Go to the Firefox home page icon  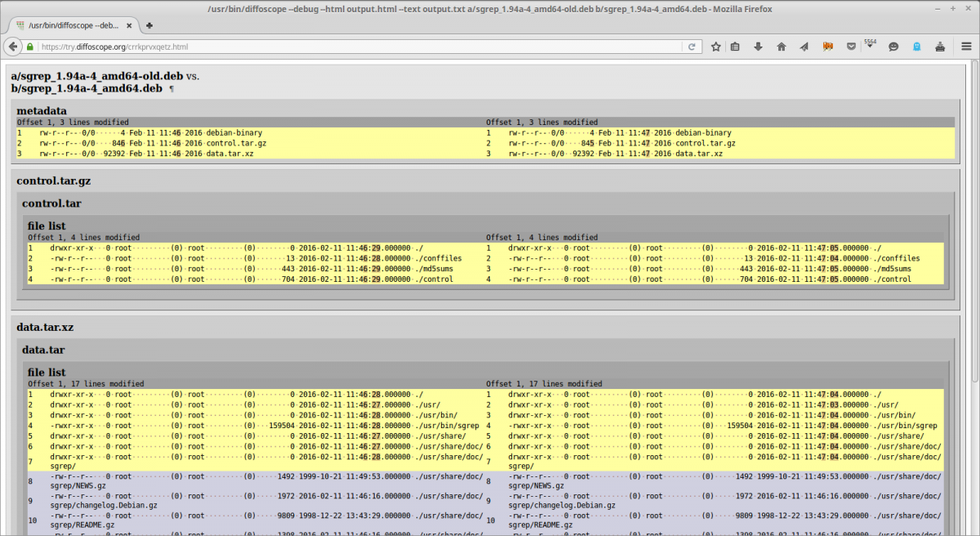(781, 47)
